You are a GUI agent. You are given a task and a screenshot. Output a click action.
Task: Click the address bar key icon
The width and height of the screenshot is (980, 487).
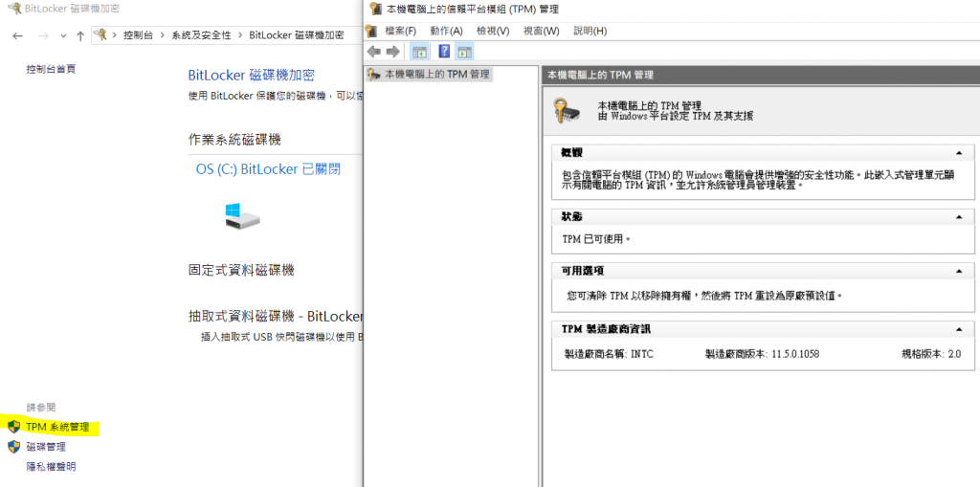pyautogui.click(x=100, y=35)
